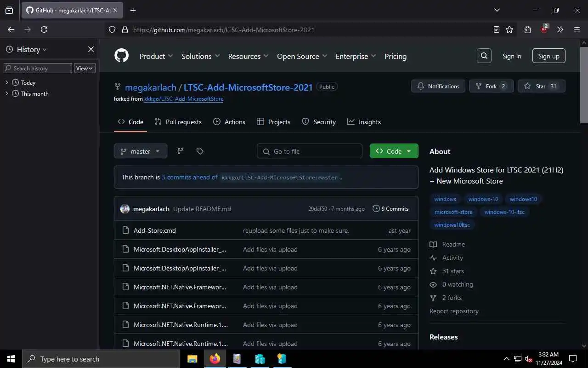Open the 3 commits ahead of link
This screenshot has width=588, height=368.
tap(190, 177)
